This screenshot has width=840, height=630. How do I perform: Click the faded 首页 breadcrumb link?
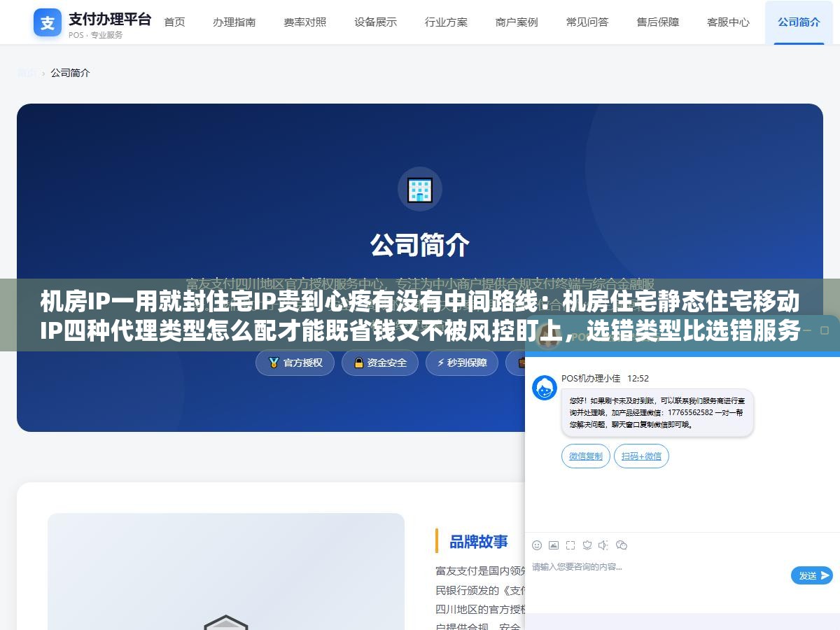pos(27,73)
